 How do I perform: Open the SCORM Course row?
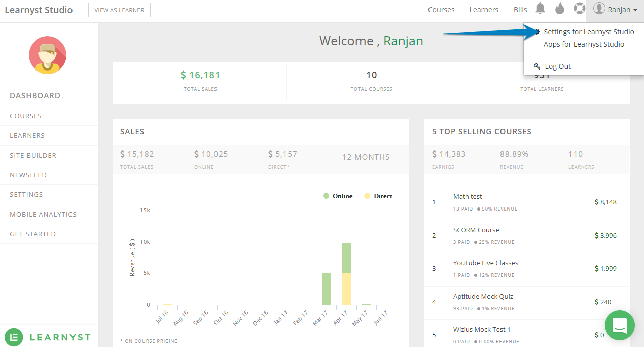pos(527,236)
